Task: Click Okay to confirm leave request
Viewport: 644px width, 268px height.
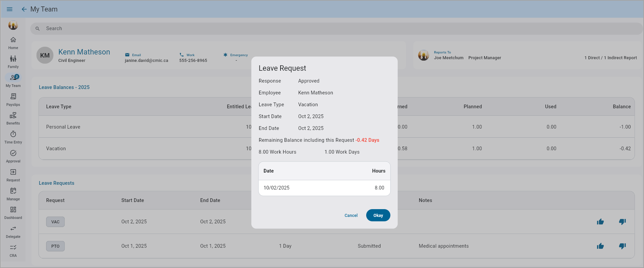Action: click(378, 216)
